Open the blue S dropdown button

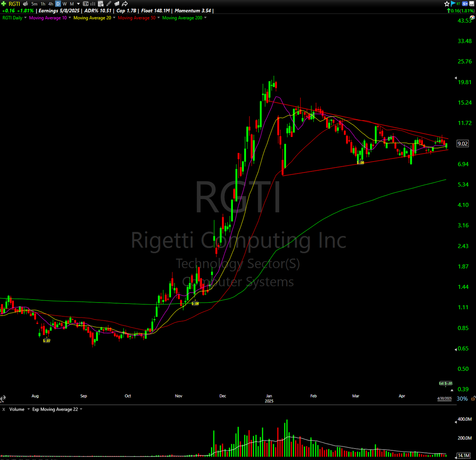(x=465, y=4)
